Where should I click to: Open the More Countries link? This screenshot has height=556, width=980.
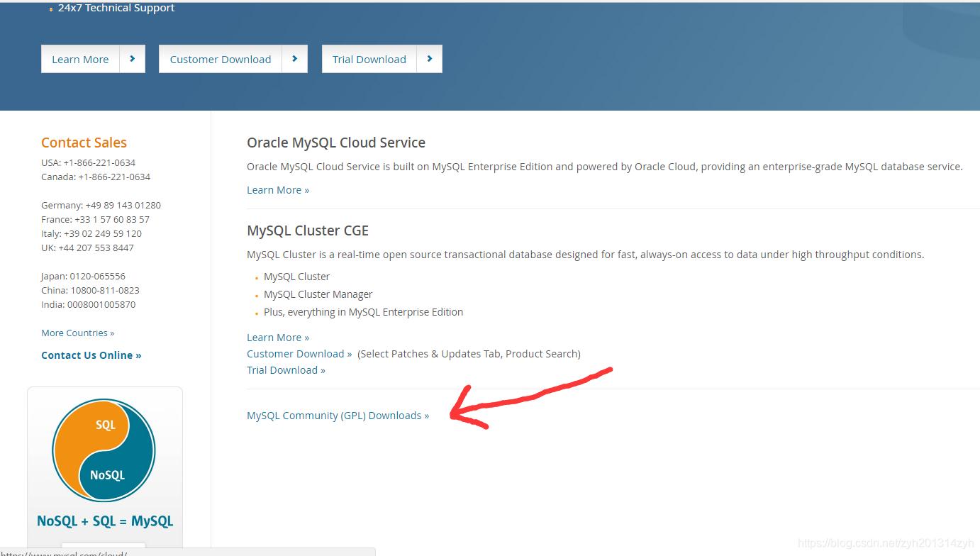click(77, 333)
